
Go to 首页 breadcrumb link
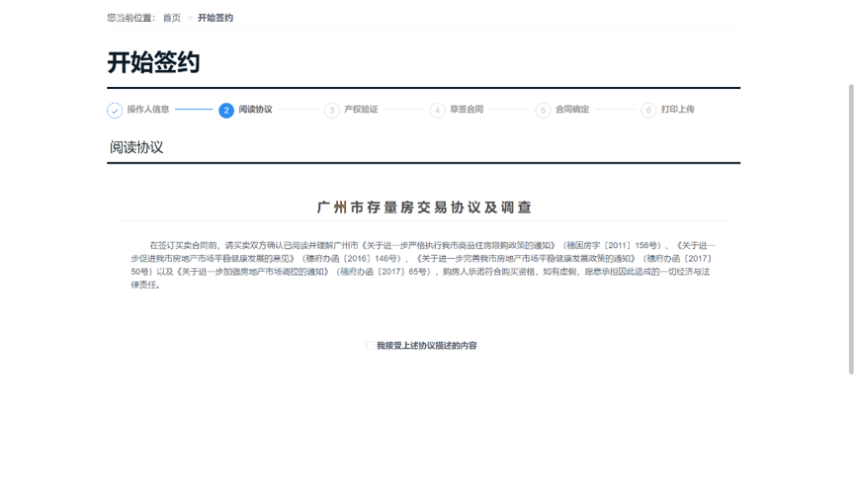tap(172, 18)
